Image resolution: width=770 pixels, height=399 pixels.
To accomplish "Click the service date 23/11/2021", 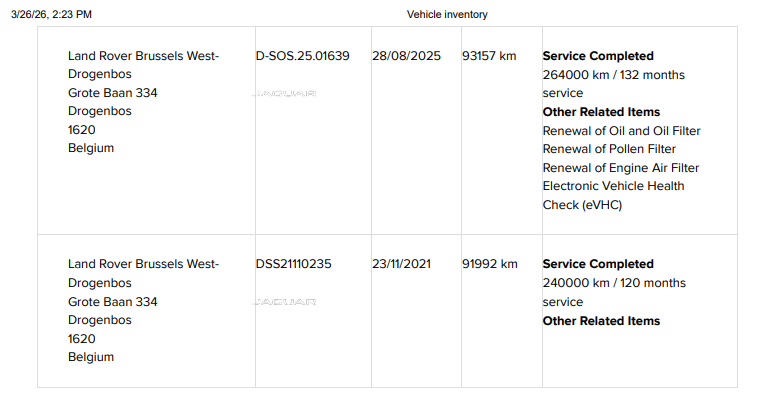I will coord(401,264).
